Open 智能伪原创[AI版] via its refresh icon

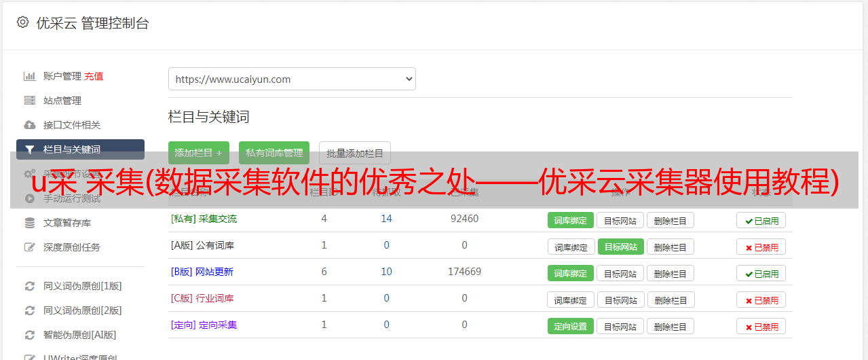[x=29, y=335]
